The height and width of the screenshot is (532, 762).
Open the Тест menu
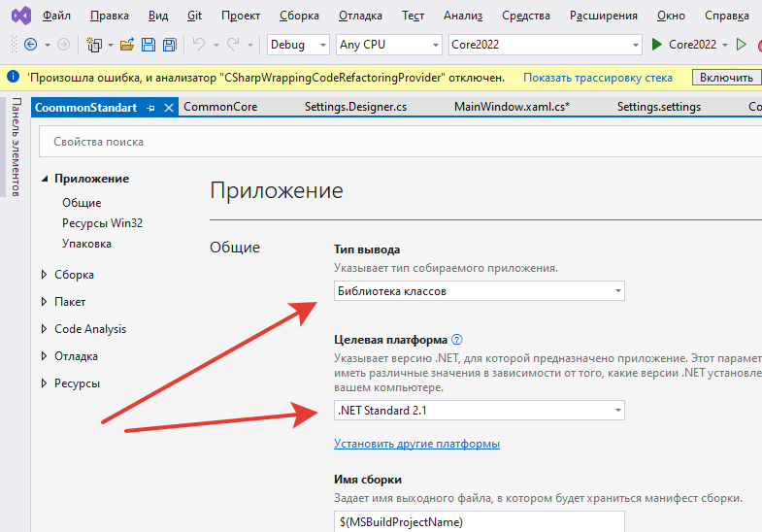tap(413, 16)
